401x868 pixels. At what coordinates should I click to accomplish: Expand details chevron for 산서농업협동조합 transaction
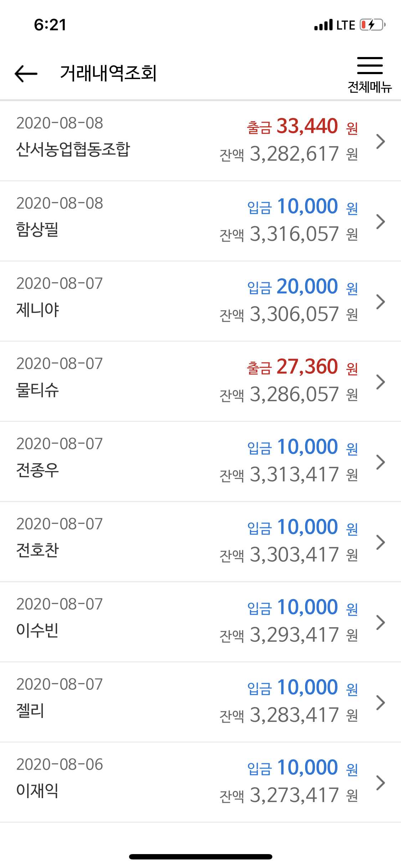point(381,141)
